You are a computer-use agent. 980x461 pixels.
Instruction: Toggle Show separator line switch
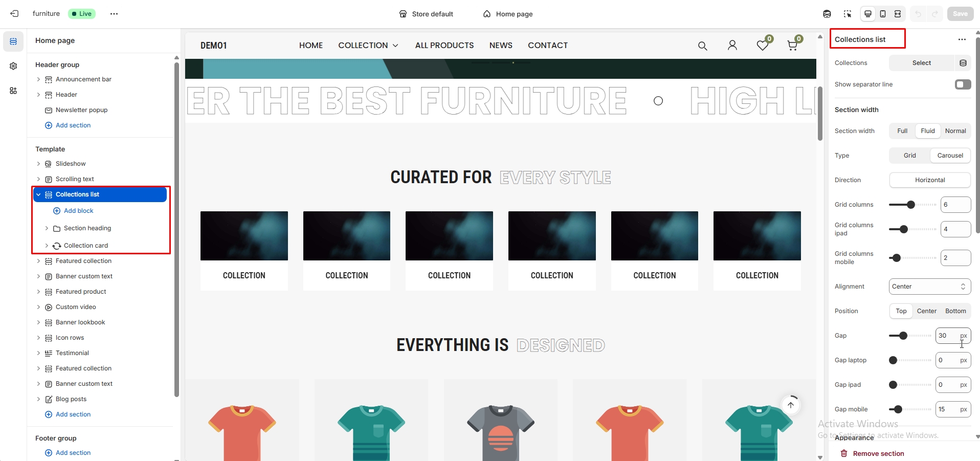pos(962,84)
